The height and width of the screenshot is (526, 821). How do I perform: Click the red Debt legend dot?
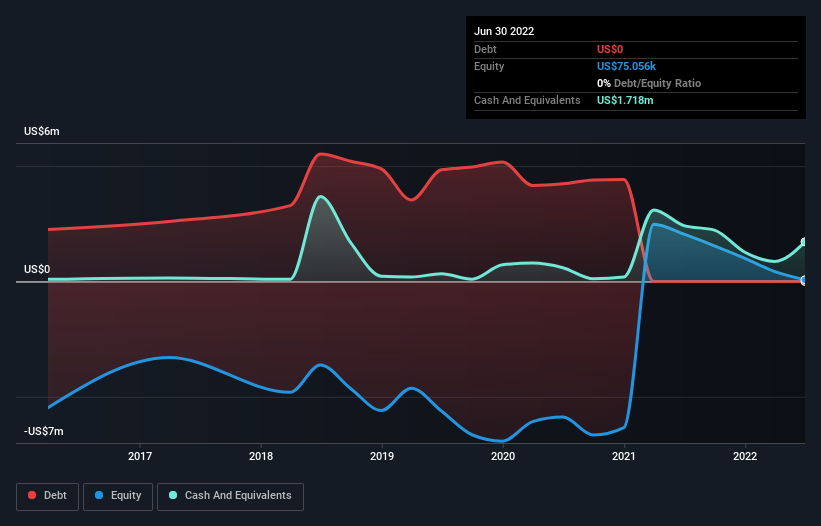(x=32, y=495)
